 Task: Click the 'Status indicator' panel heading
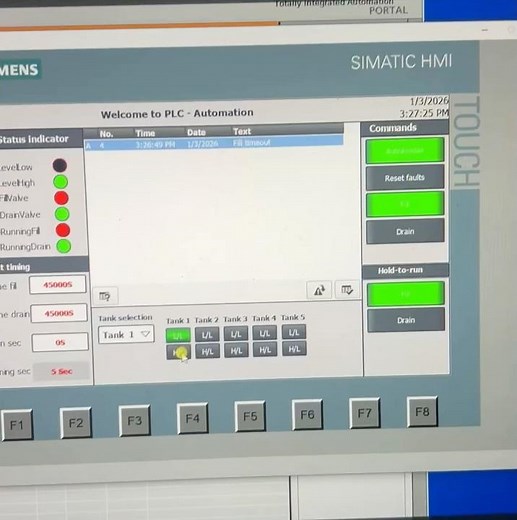point(34,139)
